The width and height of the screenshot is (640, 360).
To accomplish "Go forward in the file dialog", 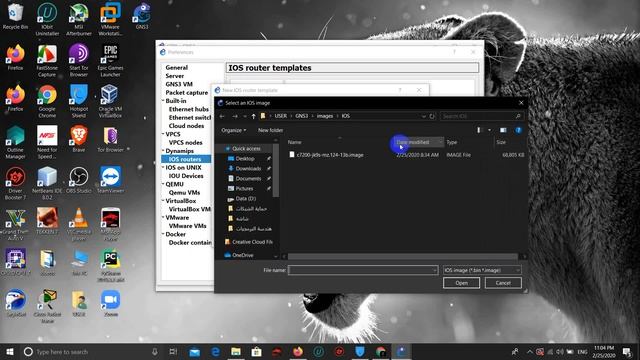I will pyautogui.click(x=235, y=116).
